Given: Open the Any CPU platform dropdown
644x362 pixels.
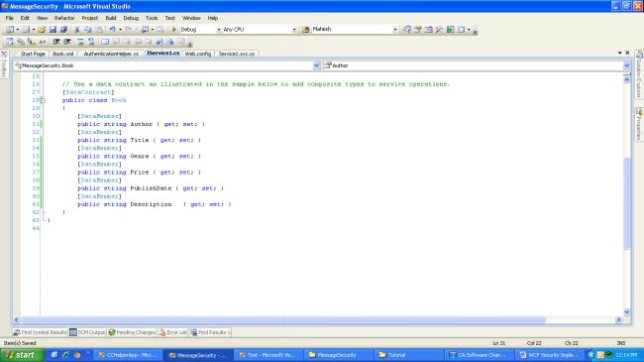Looking at the screenshot, I should point(294,30).
